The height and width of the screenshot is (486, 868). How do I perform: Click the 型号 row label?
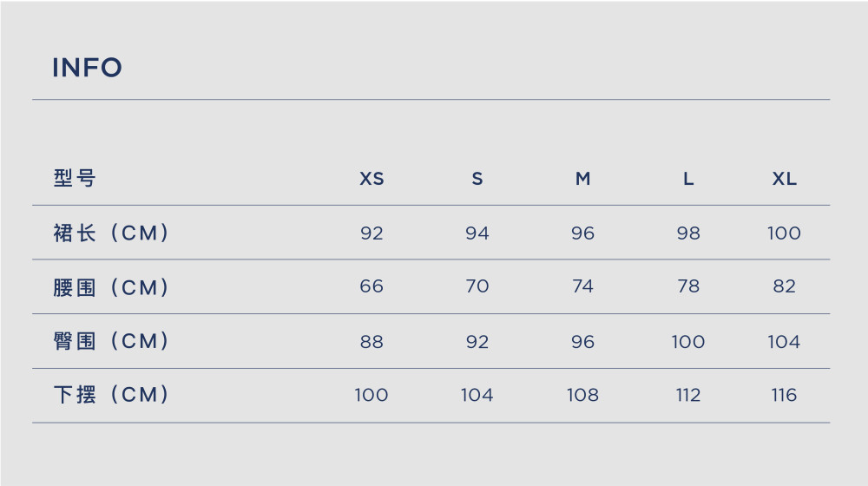click(x=75, y=178)
